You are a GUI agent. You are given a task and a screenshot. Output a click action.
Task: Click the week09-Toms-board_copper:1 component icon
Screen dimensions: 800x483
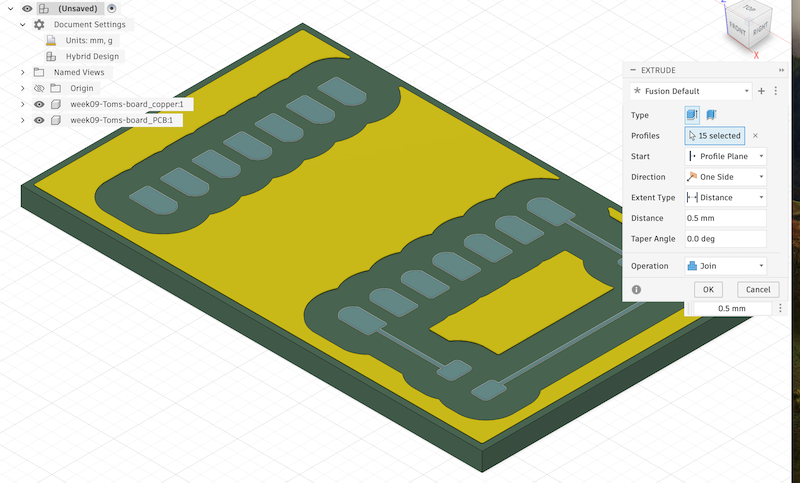click(x=56, y=104)
